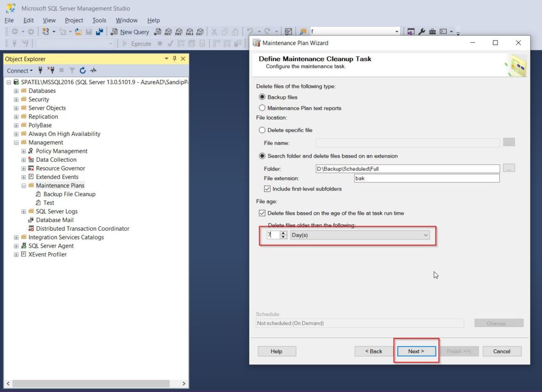This screenshot has height=392, width=542.
Task: Expand the Databases tree node
Action: coord(16,91)
